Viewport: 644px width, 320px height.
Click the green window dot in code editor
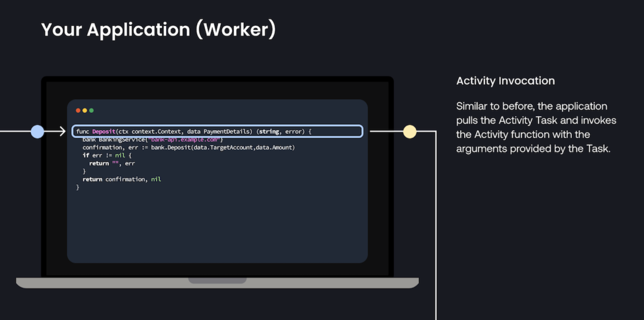tap(91, 111)
